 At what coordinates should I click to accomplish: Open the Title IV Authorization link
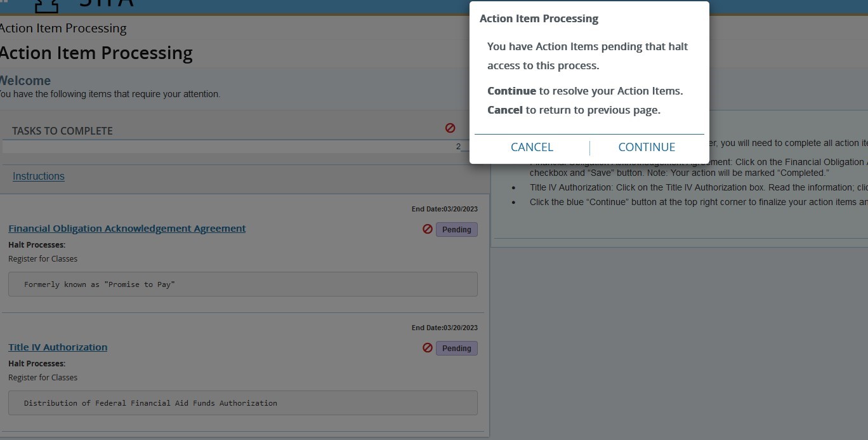tap(58, 347)
